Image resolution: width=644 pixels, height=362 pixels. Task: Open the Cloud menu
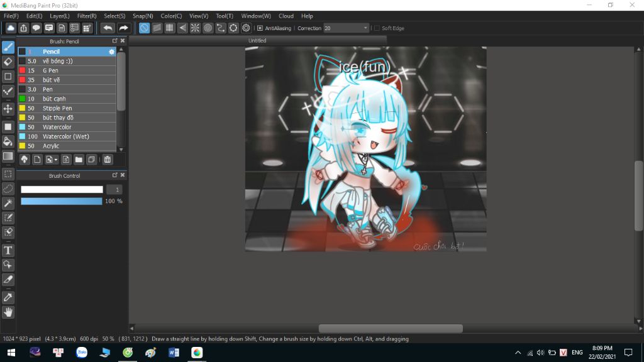(286, 16)
